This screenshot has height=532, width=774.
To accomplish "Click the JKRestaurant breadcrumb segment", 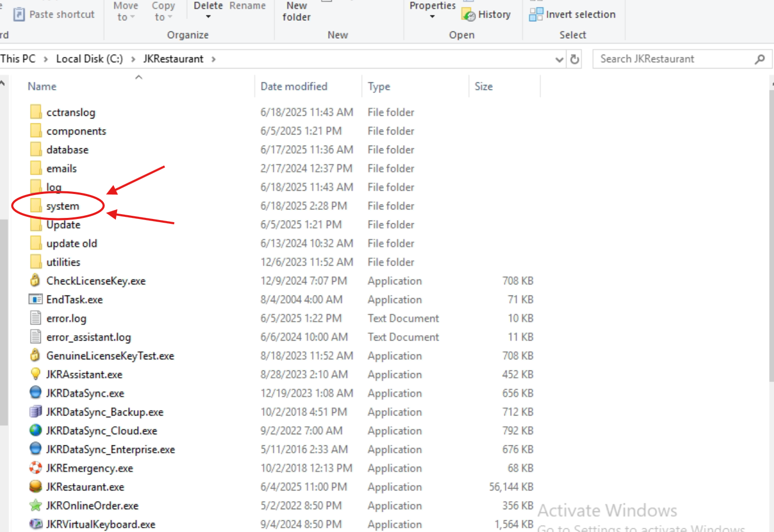I will (173, 59).
